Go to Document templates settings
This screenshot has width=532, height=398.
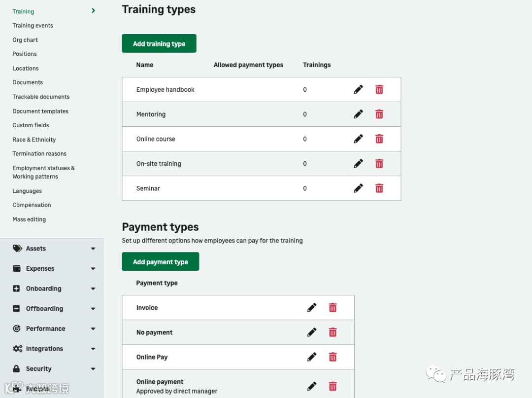pyautogui.click(x=40, y=111)
